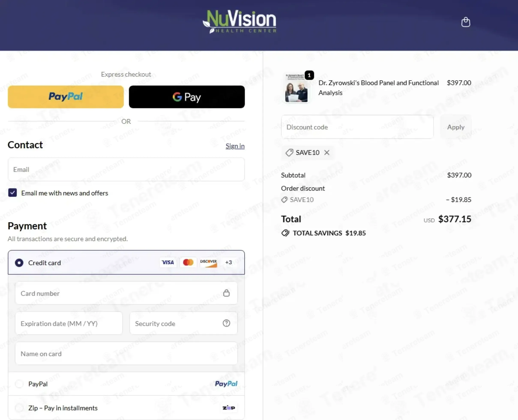
Task: Select Zip – Pay in installments radio
Action: click(x=19, y=408)
